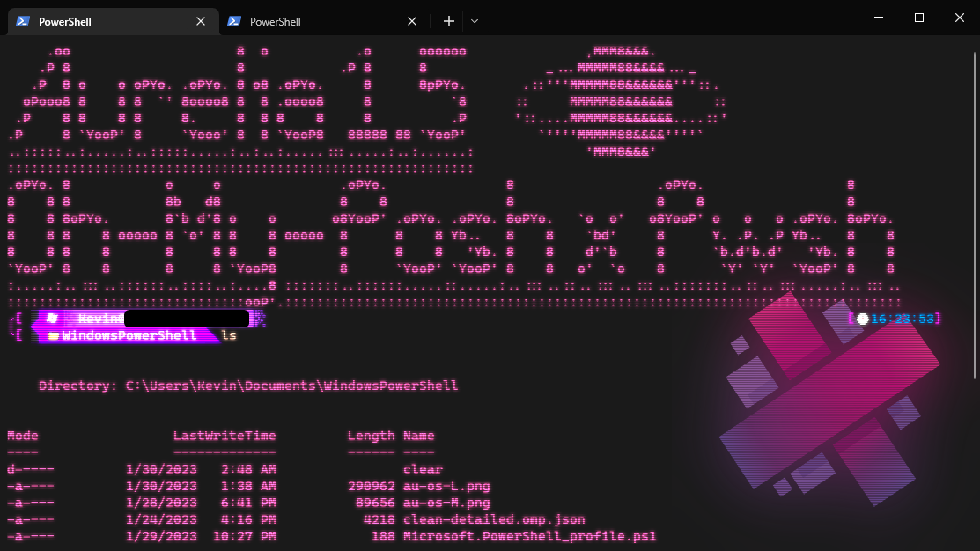
Task: Click the WindowsPowerShell folder prompt segment
Action: [125, 335]
